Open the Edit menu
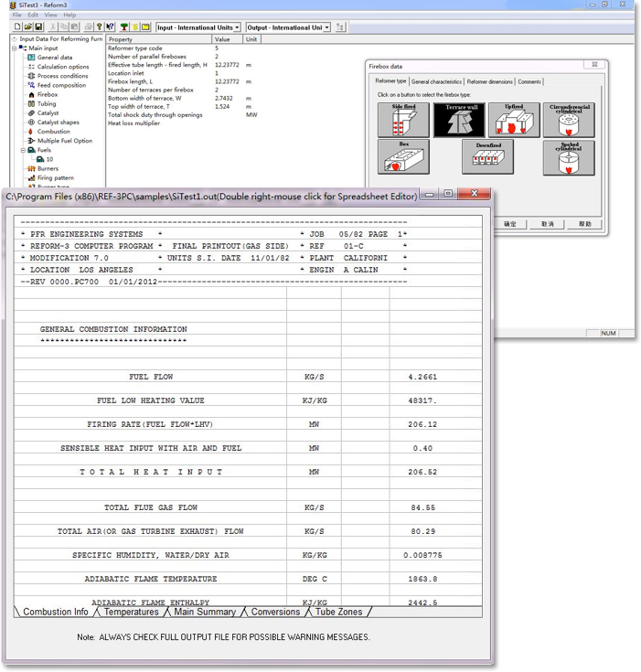Viewport: 641px width, 672px height. tap(33, 15)
